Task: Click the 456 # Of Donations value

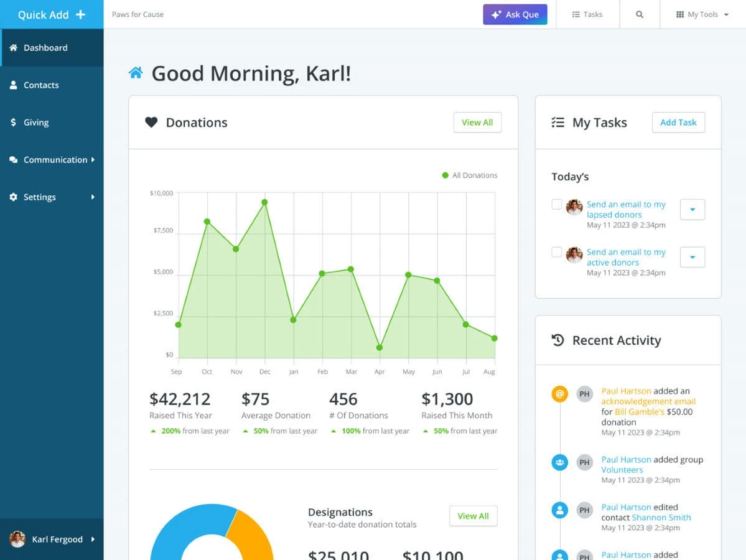Action: 343,399
